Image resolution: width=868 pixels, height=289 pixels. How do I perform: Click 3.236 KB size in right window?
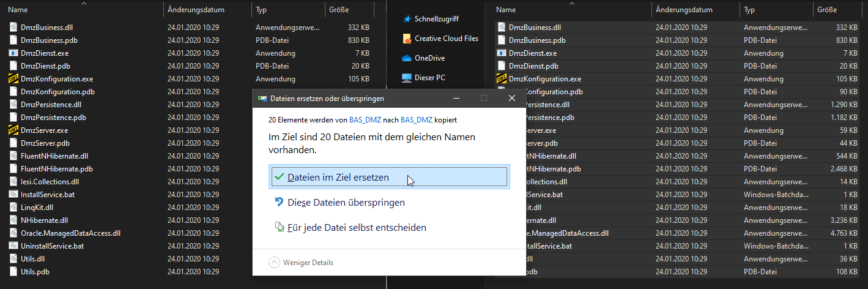[844, 220]
